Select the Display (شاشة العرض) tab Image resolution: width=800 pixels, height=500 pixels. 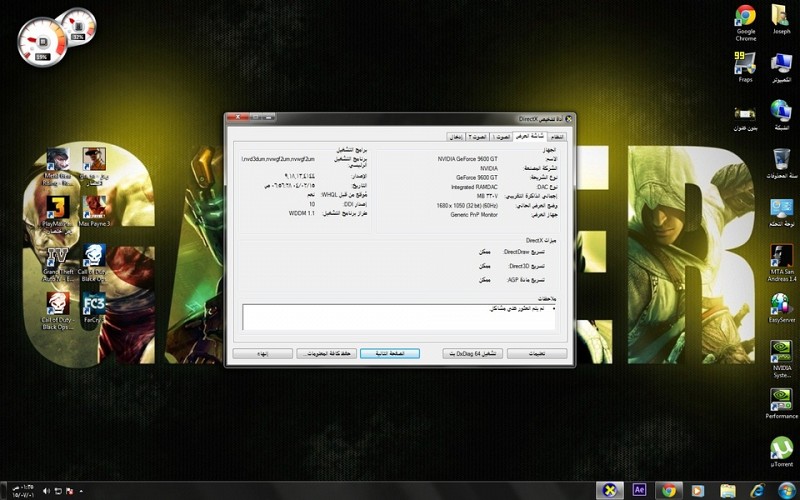[x=530, y=136]
